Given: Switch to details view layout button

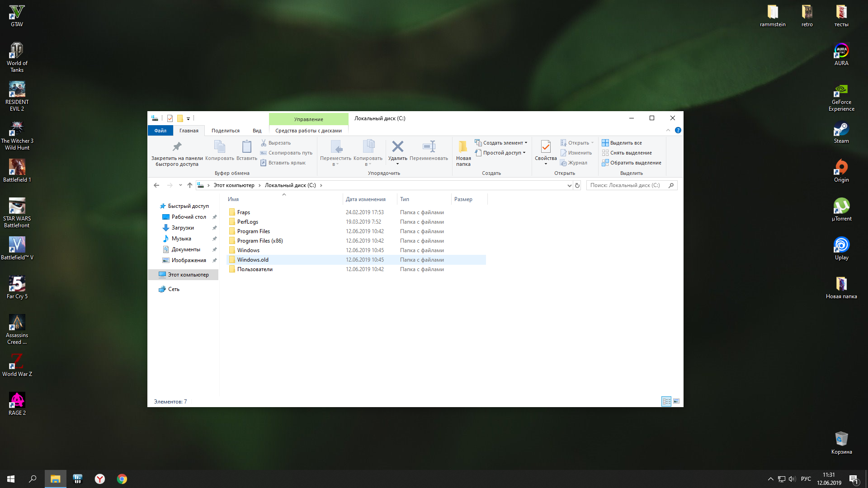Looking at the screenshot, I should coord(666,401).
